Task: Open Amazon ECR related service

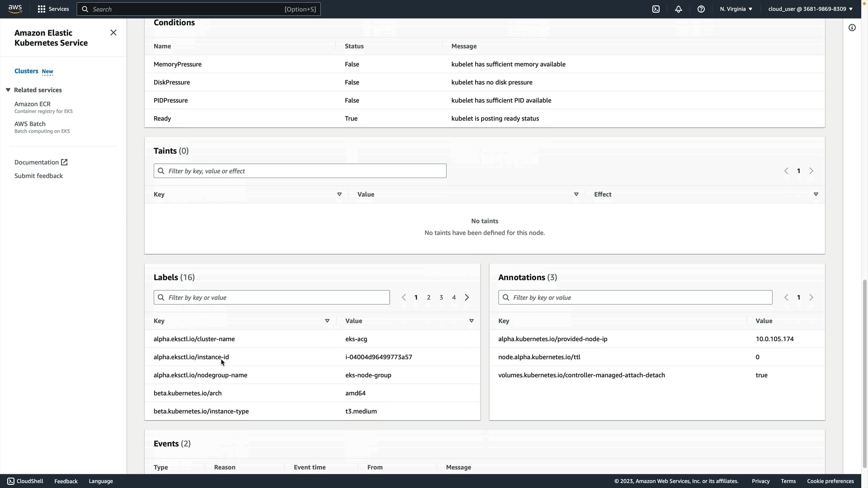Action: click(x=33, y=104)
